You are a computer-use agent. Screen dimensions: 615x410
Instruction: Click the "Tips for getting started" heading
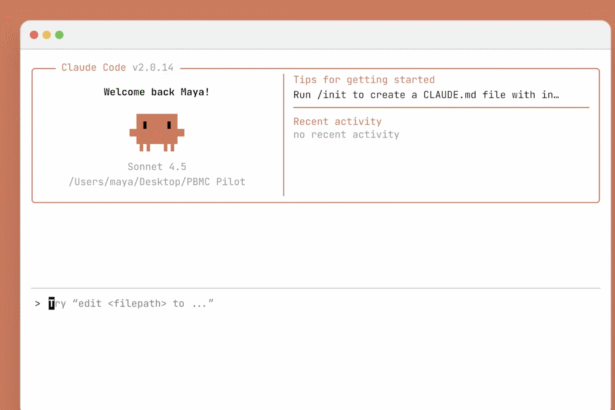(x=364, y=79)
